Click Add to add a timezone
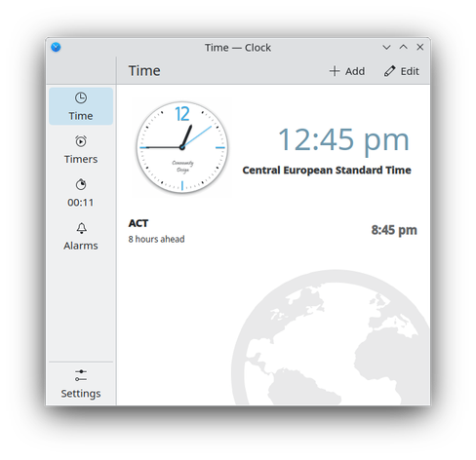476x460 pixels. [x=347, y=71]
